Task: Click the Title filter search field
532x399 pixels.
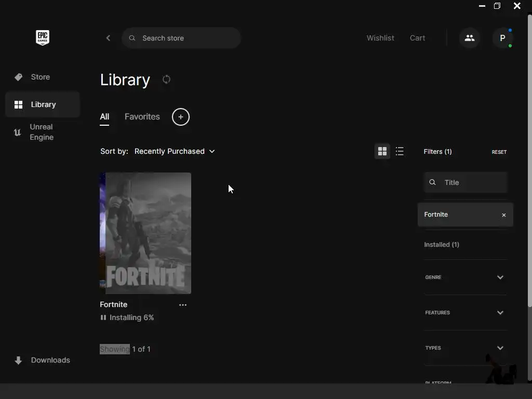Action: pyautogui.click(x=465, y=182)
